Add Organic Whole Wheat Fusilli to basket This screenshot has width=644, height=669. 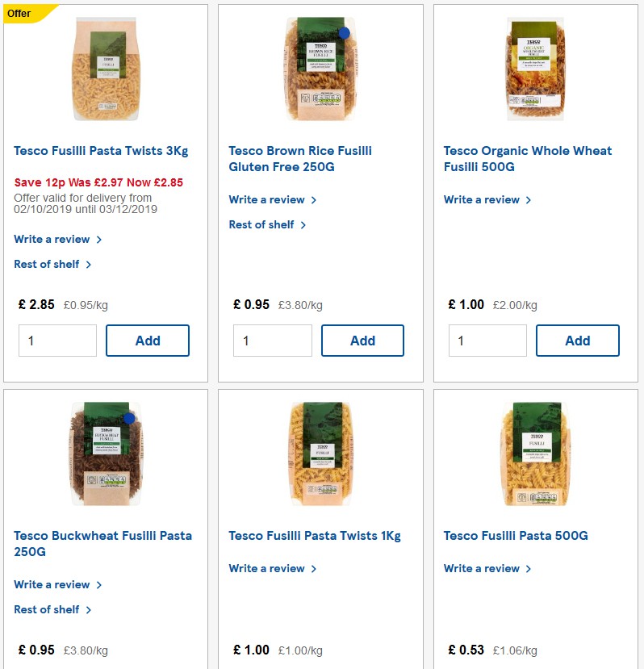[577, 340]
